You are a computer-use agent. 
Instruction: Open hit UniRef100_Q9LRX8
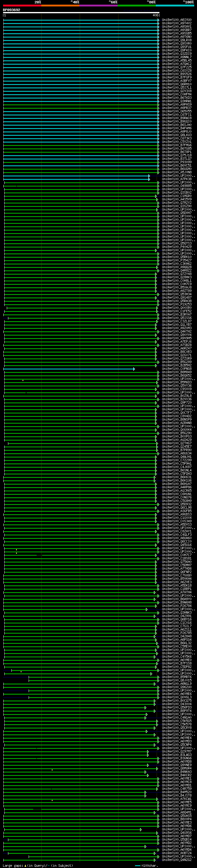(177, 40)
